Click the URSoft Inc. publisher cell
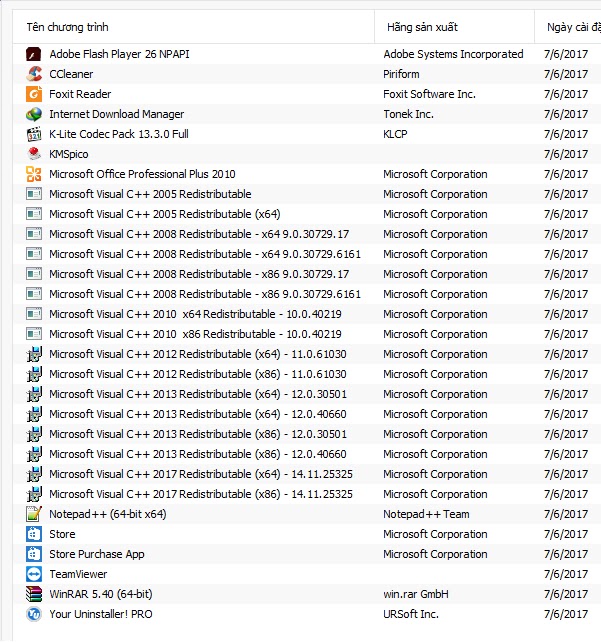 [411, 614]
